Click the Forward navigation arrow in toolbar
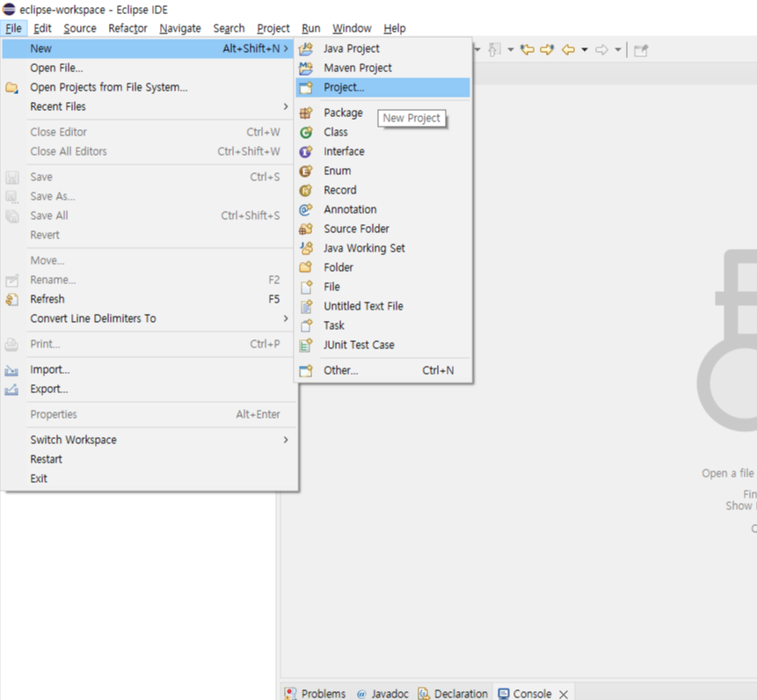Viewport: 757px width, 700px height. coord(601,49)
